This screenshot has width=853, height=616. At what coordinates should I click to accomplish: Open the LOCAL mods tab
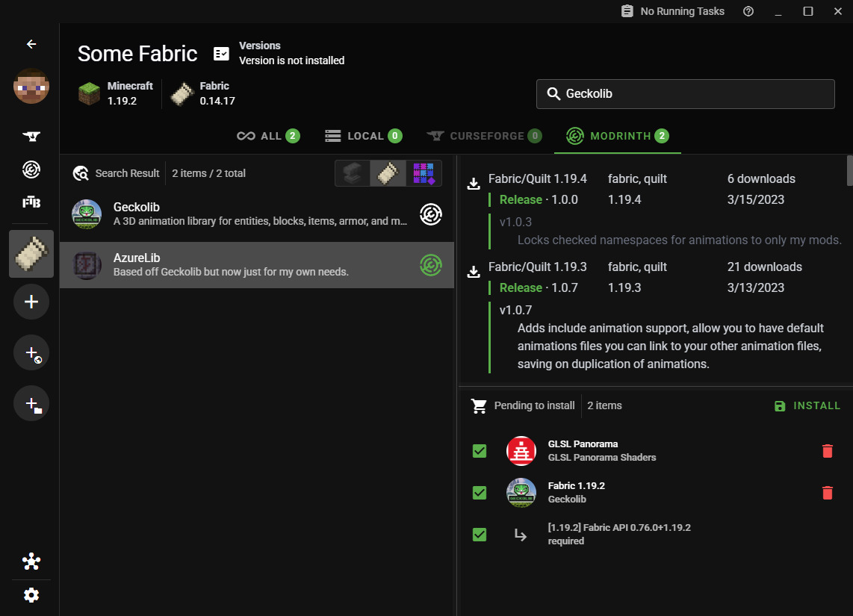pos(364,136)
